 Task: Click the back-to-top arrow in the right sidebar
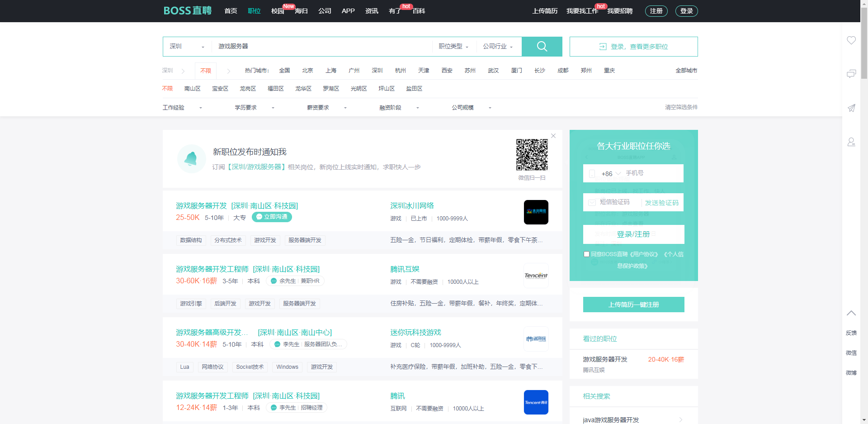tap(851, 313)
